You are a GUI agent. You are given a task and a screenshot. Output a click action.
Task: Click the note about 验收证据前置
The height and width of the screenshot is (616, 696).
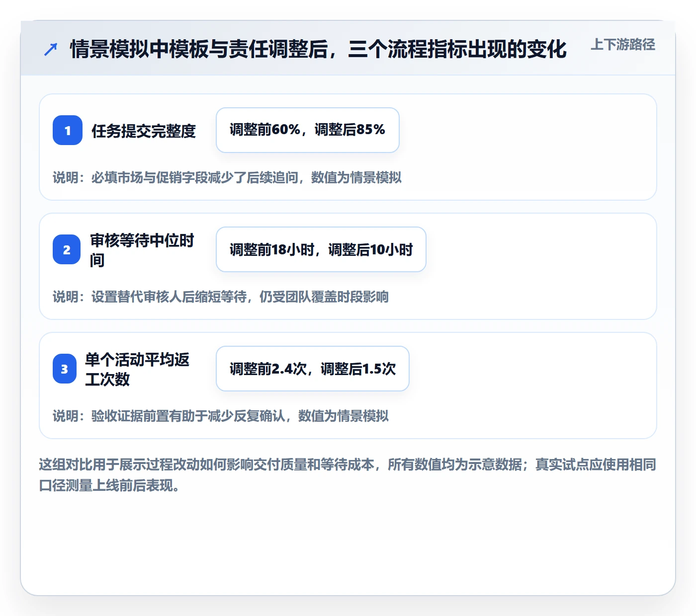[x=221, y=416]
